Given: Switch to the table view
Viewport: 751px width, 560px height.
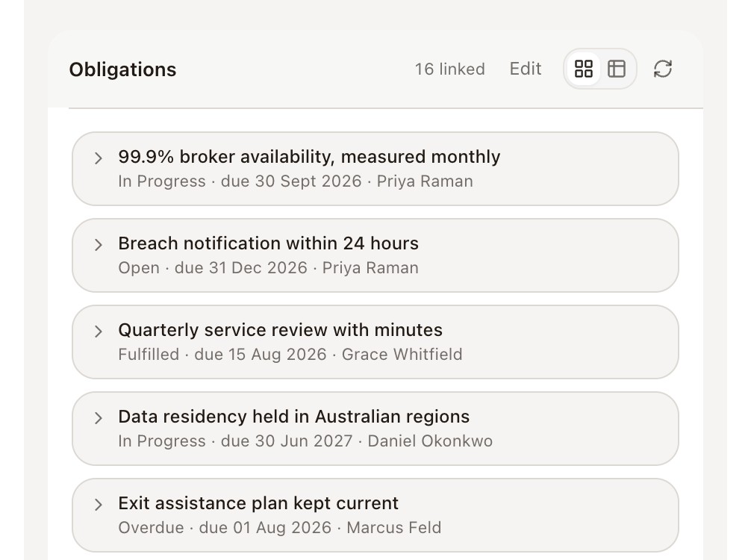Looking at the screenshot, I should (617, 69).
